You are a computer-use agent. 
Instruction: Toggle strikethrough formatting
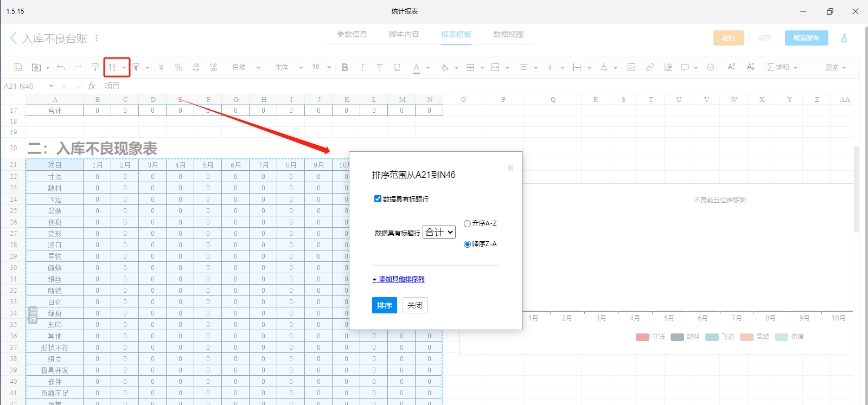pyautogui.click(x=380, y=67)
